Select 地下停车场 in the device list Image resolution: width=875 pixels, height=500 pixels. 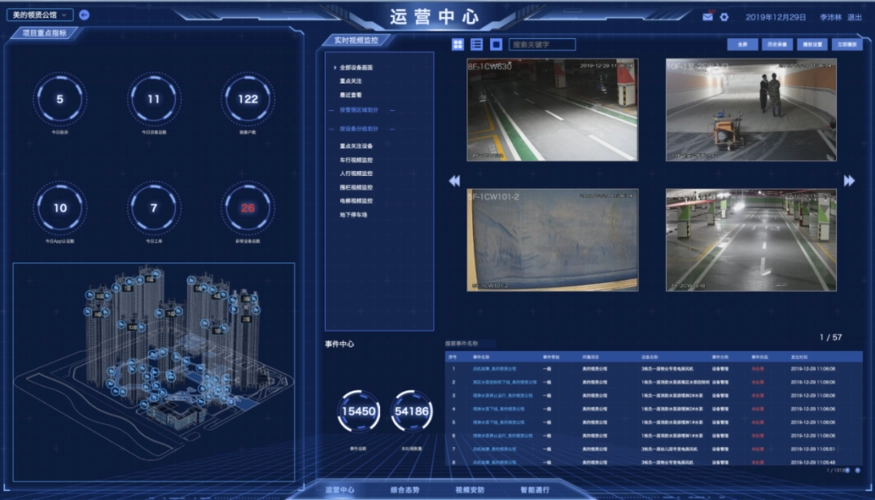pyautogui.click(x=353, y=215)
